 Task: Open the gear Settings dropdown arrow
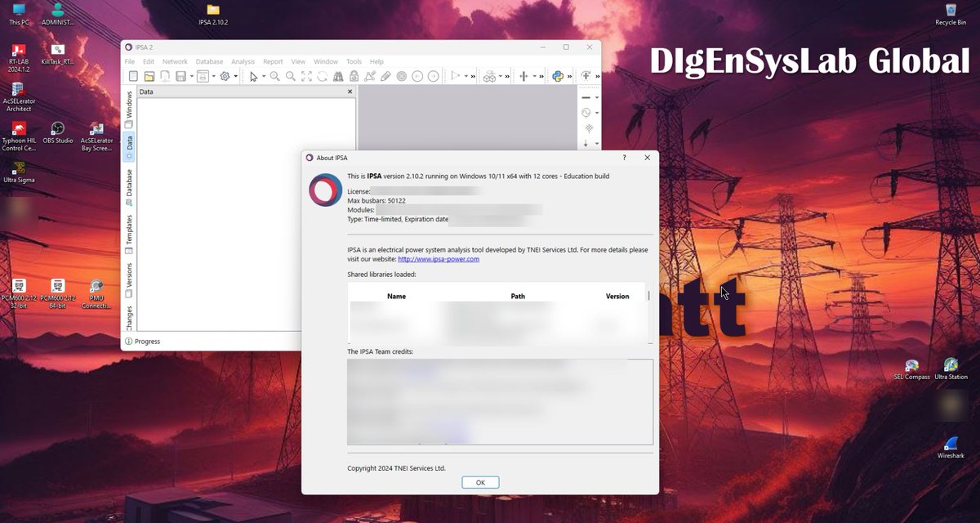236,76
